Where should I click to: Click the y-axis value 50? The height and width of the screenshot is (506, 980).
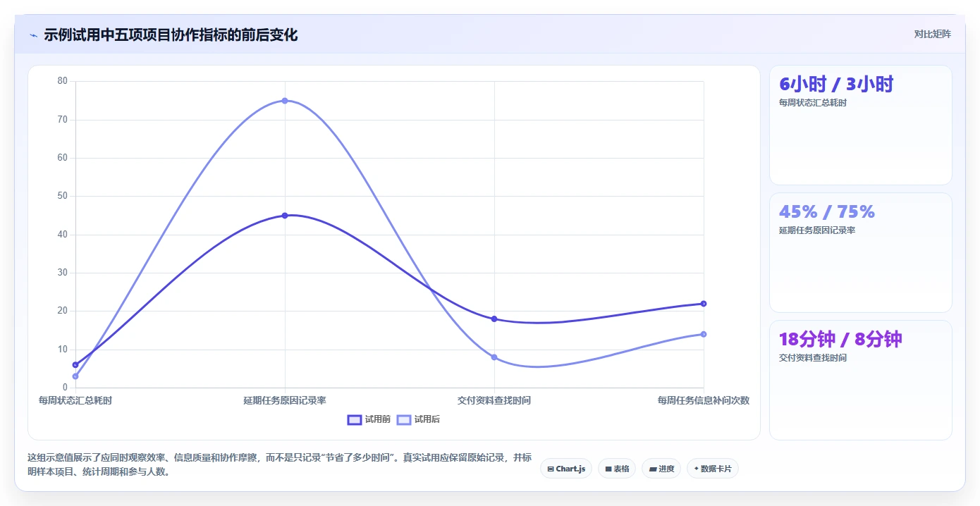point(63,196)
